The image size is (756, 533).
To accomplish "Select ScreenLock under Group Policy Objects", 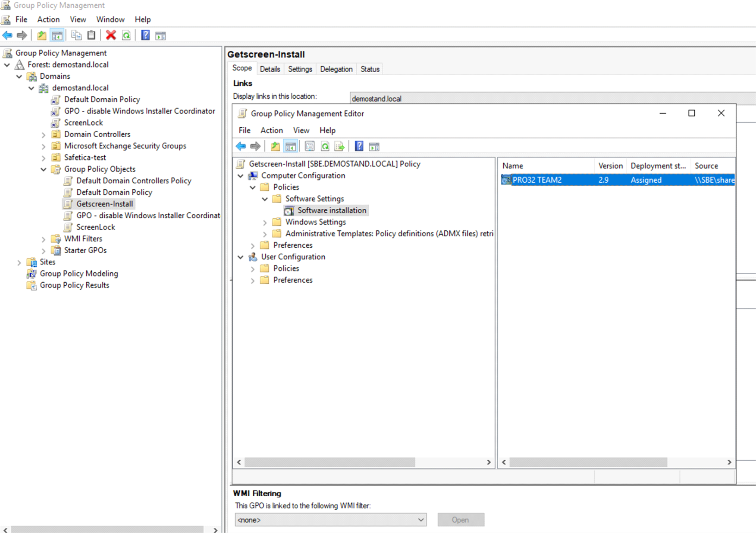I will click(x=96, y=227).
